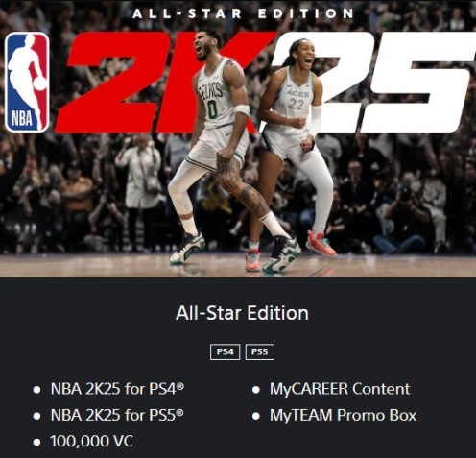Click the ALL-STAR EDITION banner text
Screen dimensions: 476x458
(243, 13)
